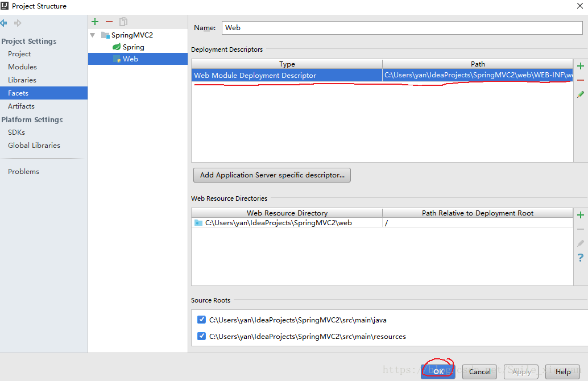Click the Type column header
The image size is (588, 381).
287,64
